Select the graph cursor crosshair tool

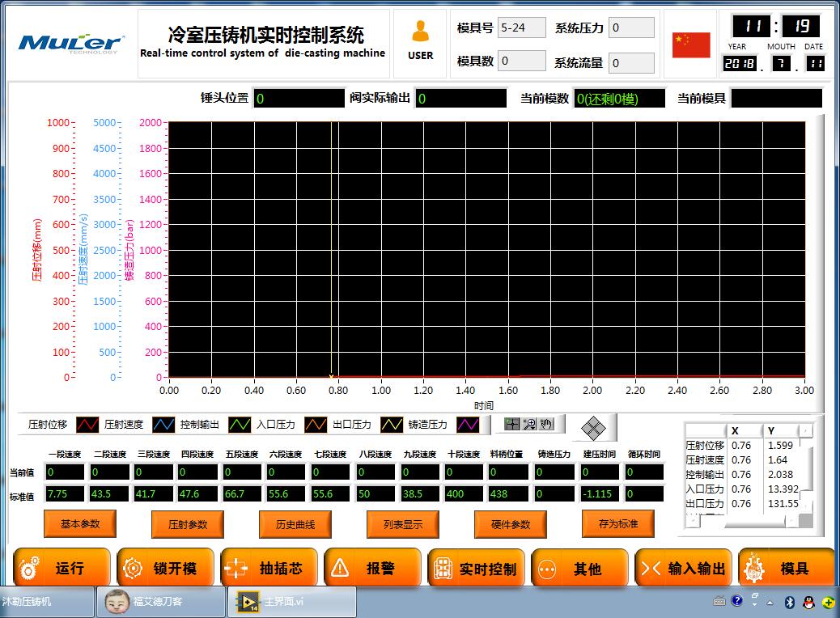pos(511,424)
